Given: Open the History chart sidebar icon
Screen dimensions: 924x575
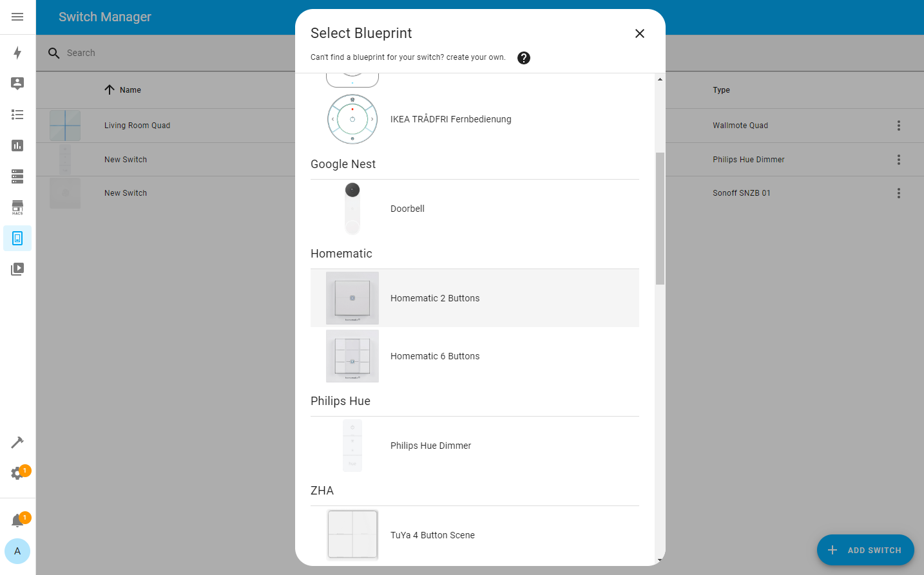Looking at the screenshot, I should 17,146.
